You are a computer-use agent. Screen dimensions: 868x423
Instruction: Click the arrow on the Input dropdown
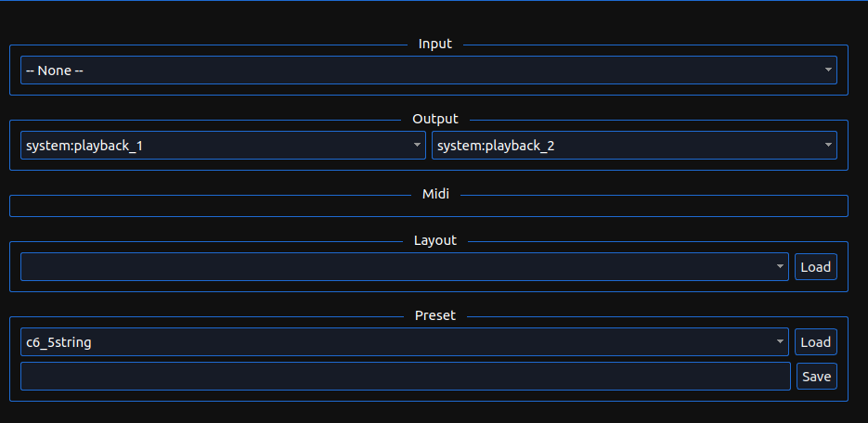click(828, 70)
